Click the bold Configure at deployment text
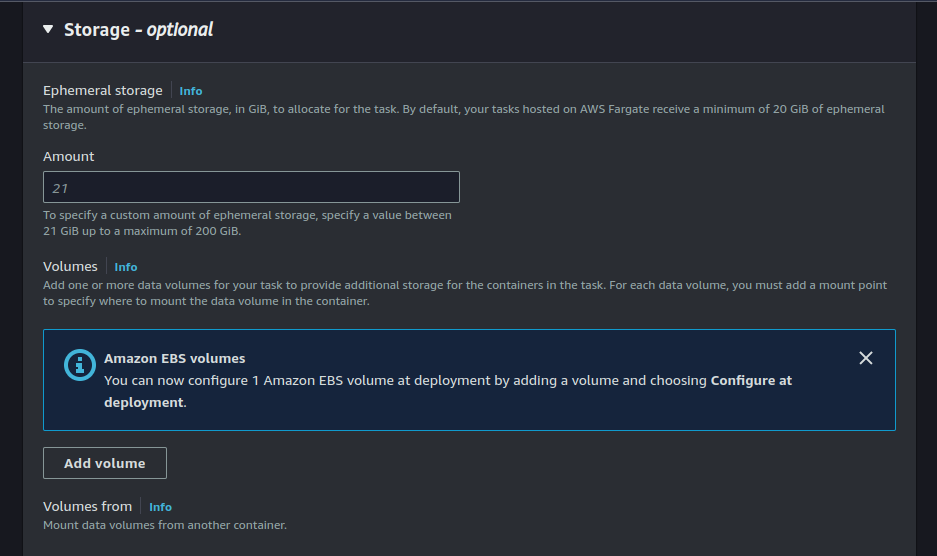The height and width of the screenshot is (556, 937). pos(751,381)
